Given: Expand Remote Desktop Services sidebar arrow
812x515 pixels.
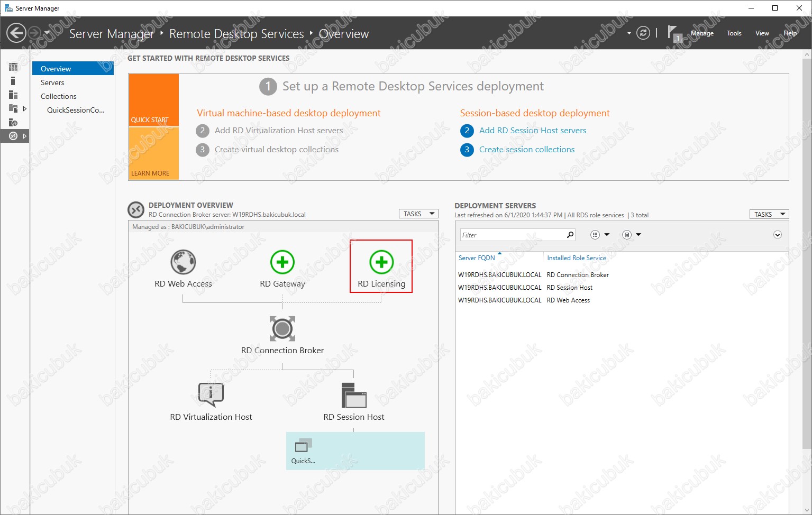Looking at the screenshot, I should pyautogui.click(x=24, y=136).
